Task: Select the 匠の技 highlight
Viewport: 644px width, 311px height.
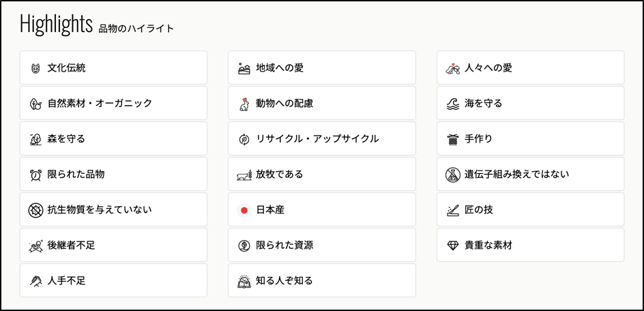Action: pyautogui.click(x=531, y=209)
